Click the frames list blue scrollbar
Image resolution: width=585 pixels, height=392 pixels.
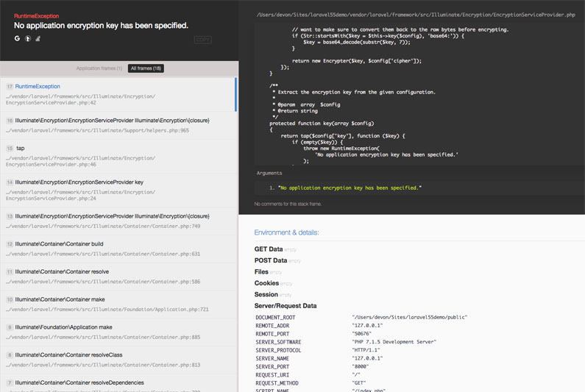tap(235, 94)
